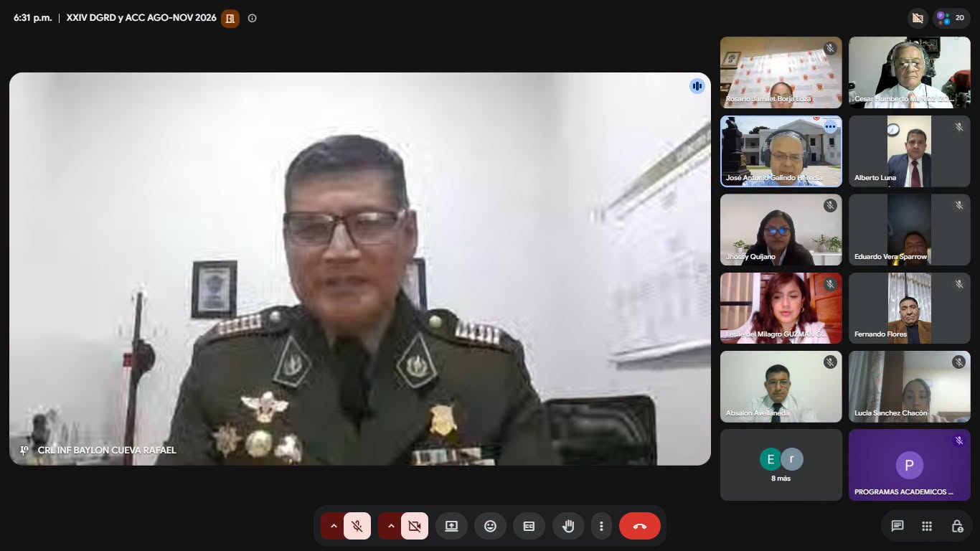Select PROGRAMAS ACADEMICOS participant tile
This screenshot has height=551, width=980.
pos(910,465)
